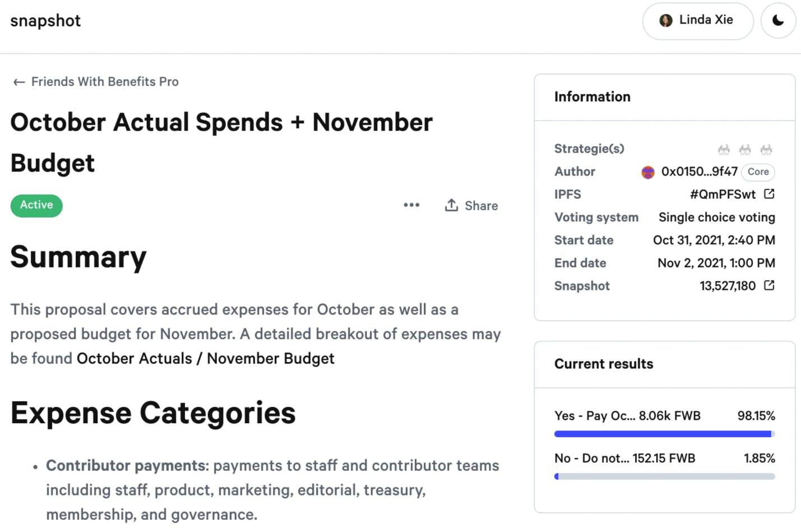Click the Active status badge
The height and width of the screenshot is (532, 801).
[36, 205]
